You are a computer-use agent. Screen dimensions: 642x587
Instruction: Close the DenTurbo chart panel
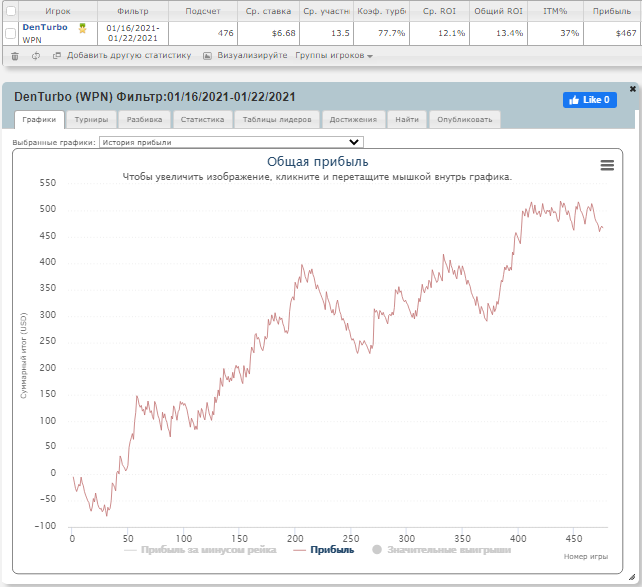point(632,89)
